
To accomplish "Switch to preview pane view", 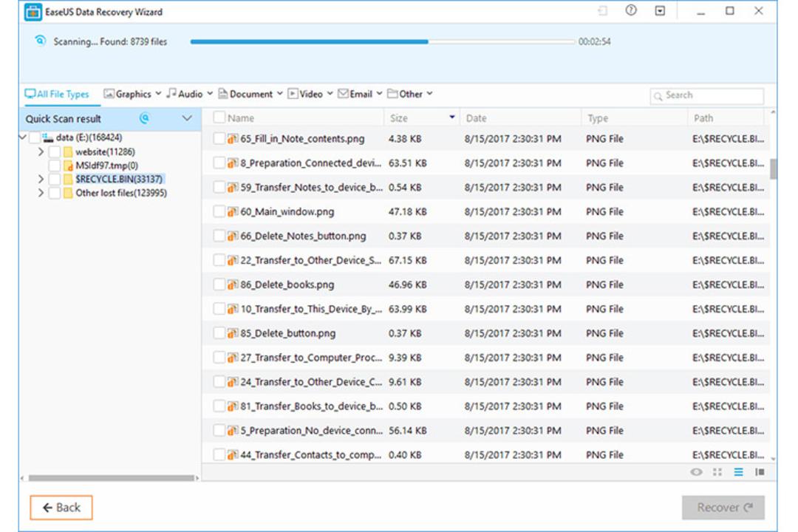I will (760, 472).
